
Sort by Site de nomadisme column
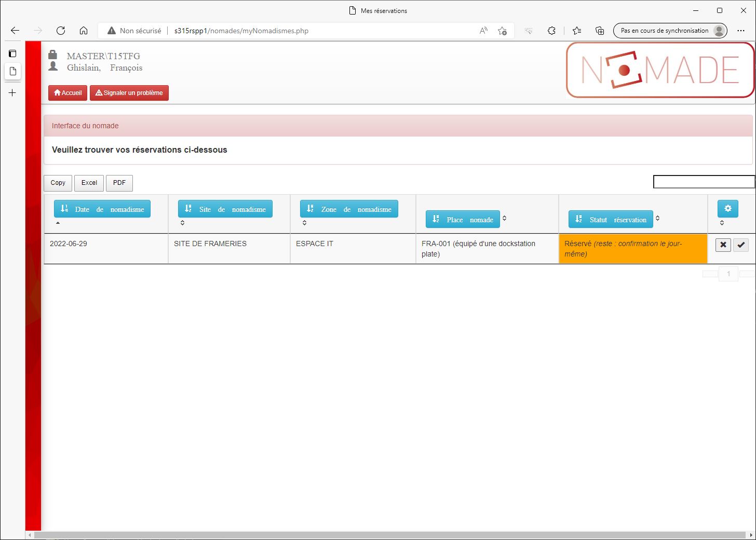pyautogui.click(x=225, y=209)
